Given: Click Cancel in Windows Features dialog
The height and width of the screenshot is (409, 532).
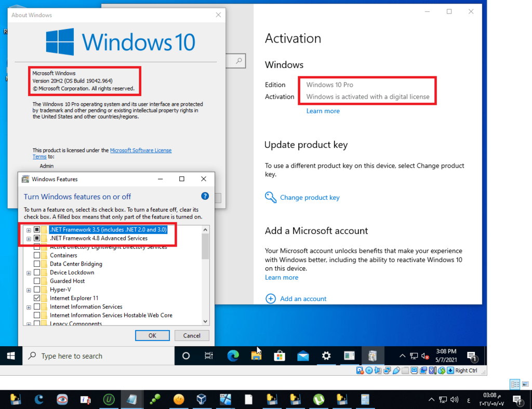Looking at the screenshot, I should click(192, 335).
